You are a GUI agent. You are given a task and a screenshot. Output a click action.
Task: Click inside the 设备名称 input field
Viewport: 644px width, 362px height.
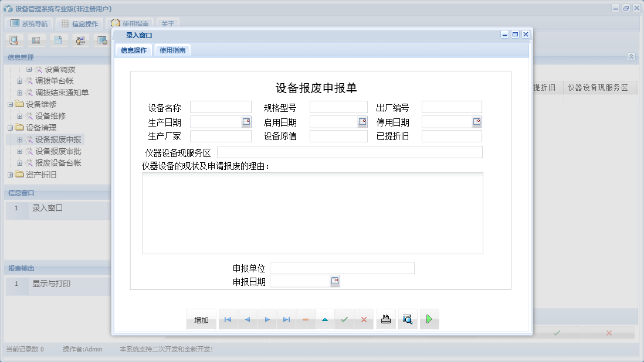coord(221,107)
